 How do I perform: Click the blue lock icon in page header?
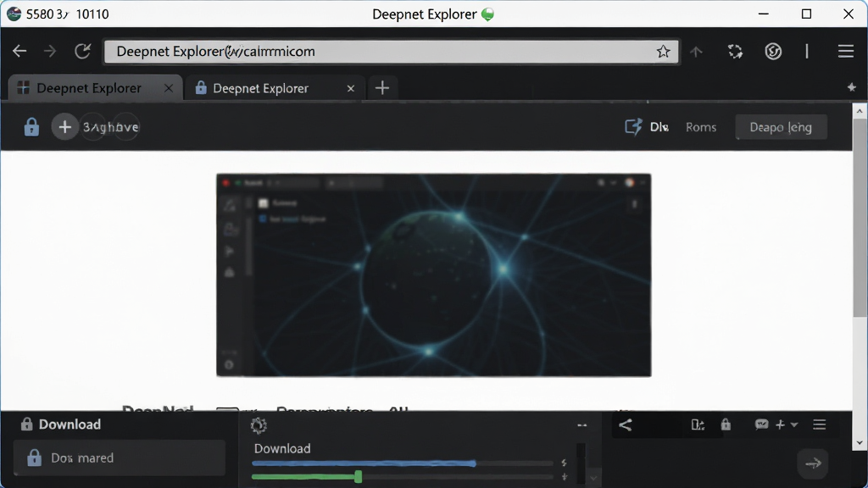31,127
